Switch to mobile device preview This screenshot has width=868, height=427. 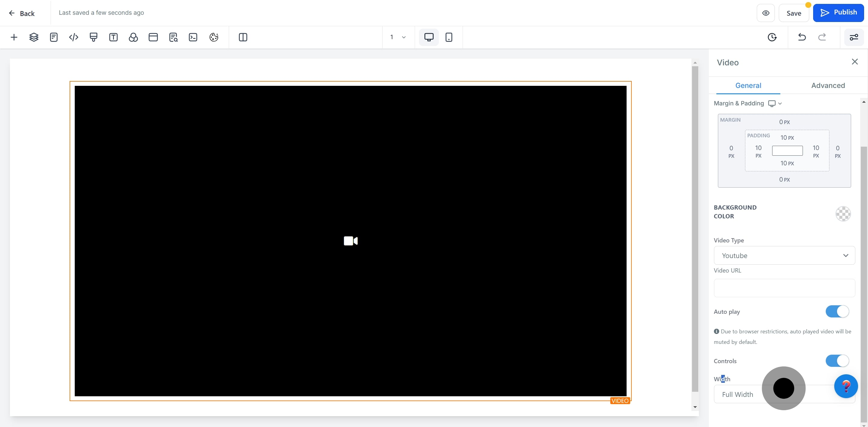pyautogui.click(x=448, y=37)
